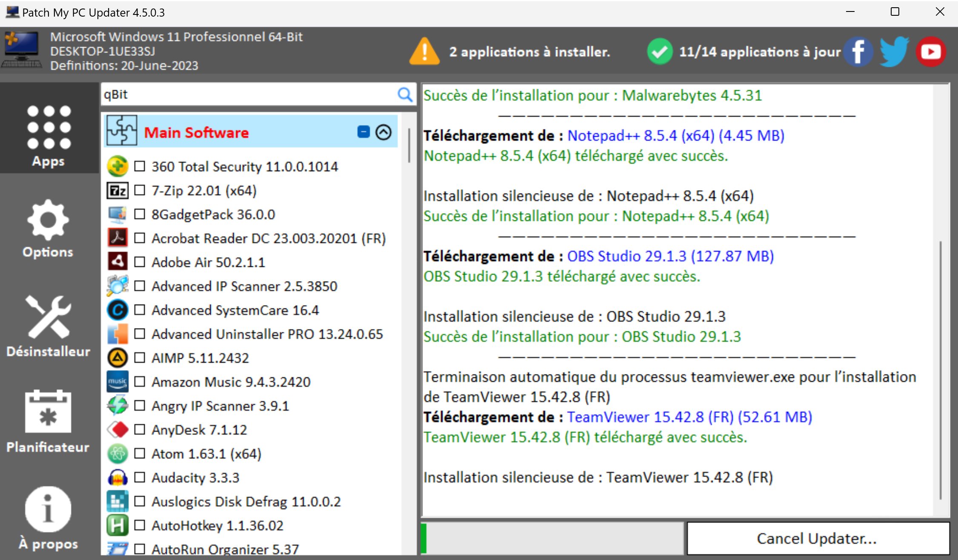Click the blue minus button in Main Software
958x560 pixels.
363,132
